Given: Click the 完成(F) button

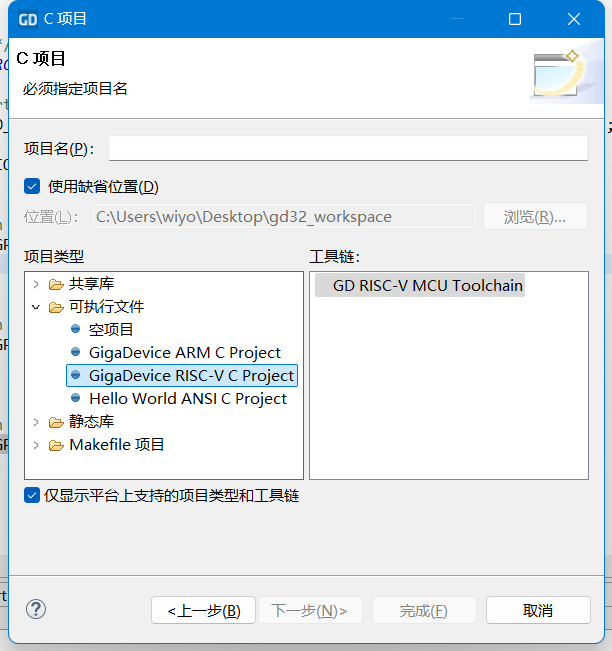Looking at the screenshot, I should [424, 610].
